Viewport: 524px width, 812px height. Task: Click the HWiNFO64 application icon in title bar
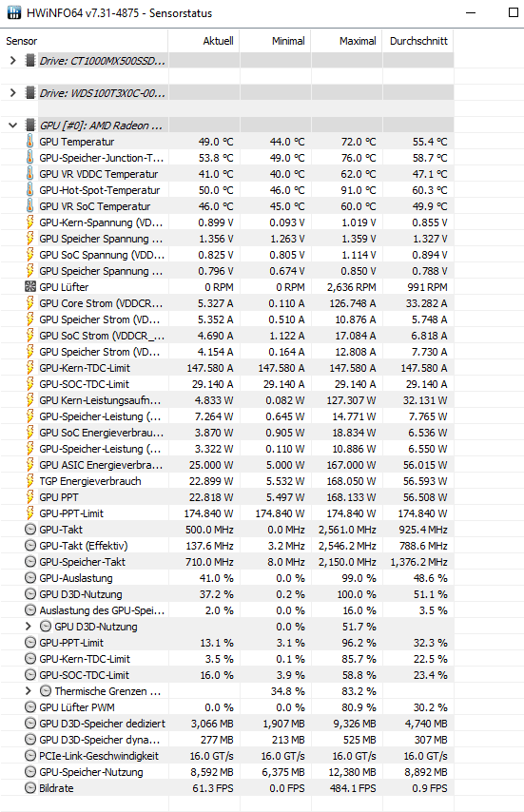(14, 12)
